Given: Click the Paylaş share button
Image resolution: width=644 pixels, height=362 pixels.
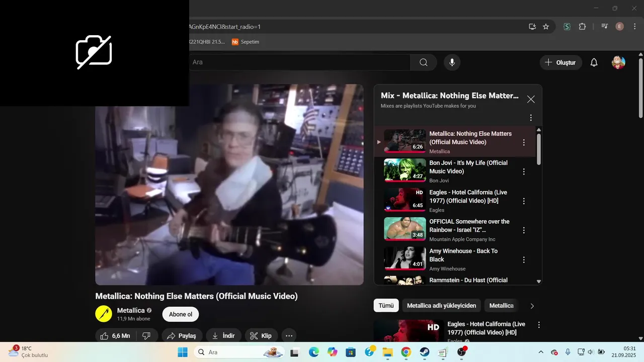Looking at the screenshot, I should point(182,336).
